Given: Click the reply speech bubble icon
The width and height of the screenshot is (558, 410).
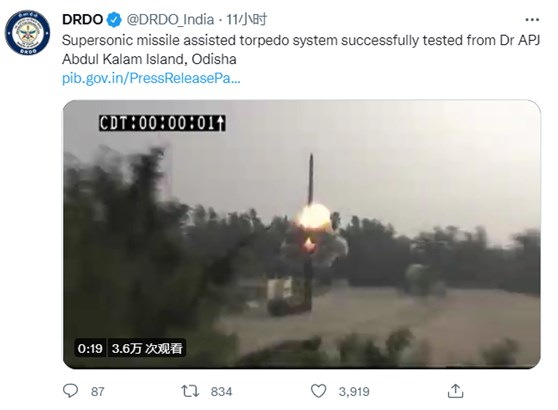Looking at the screenshot, I should [70, 390].
